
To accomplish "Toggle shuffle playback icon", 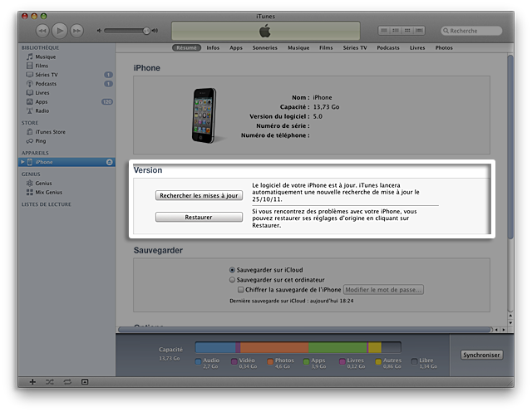I will tap(50, 382).
